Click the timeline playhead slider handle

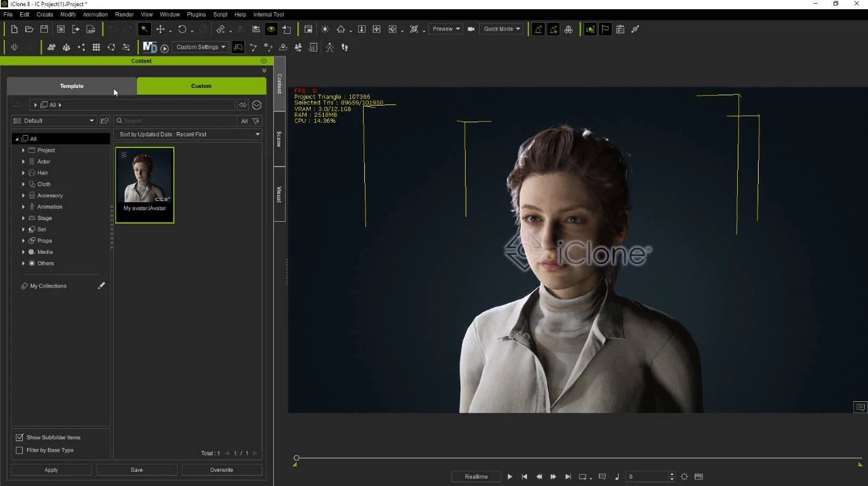coord(297,458)
